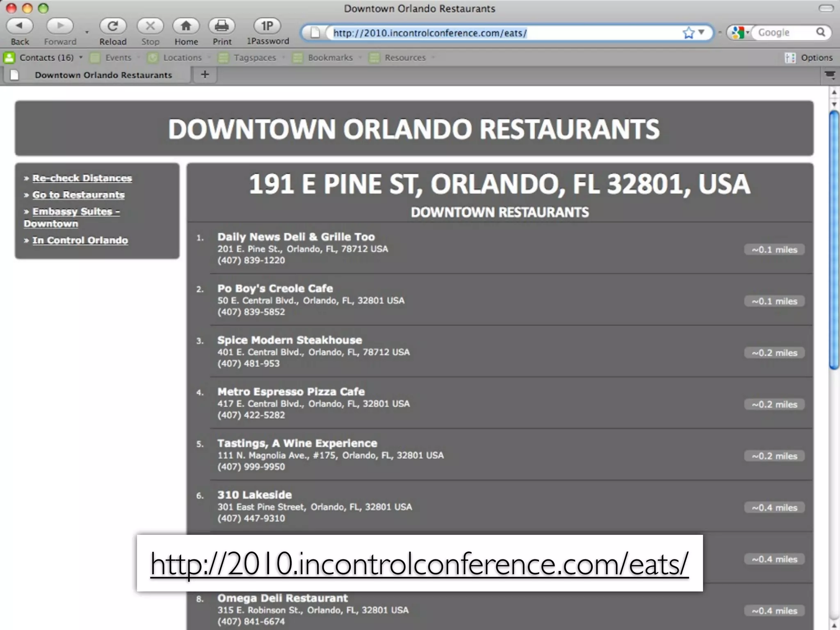The width and height of the screenshot is (840, 630).
Task: Select Omega Deli Restaurant entry
Action: (x=282, y=598)
